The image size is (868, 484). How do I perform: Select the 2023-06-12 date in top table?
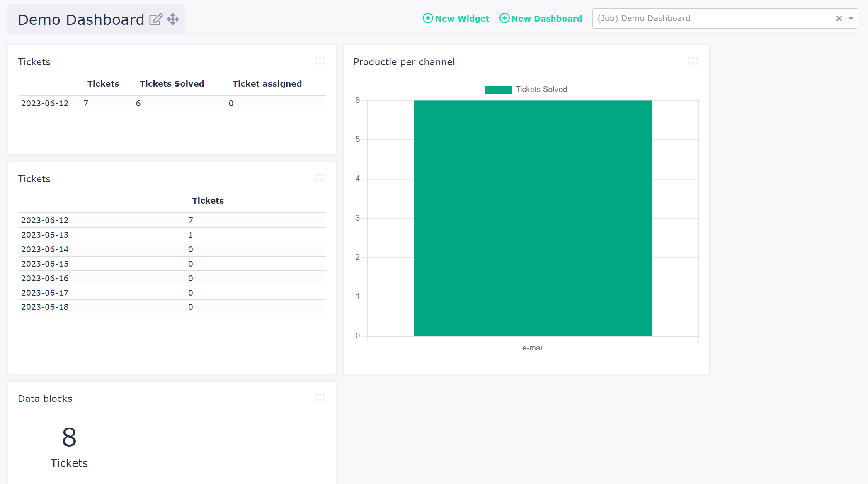coord(45,103)
